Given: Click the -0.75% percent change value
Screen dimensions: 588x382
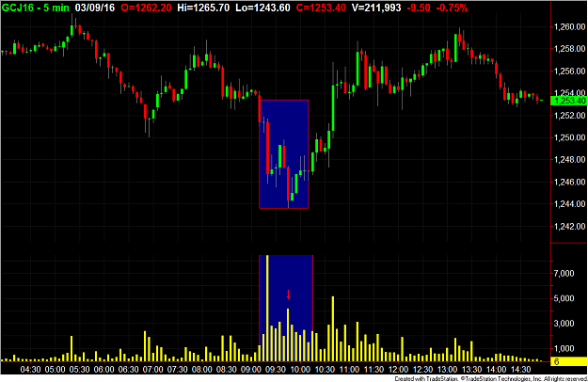Looking at the screenshot, I should (452, 8).
